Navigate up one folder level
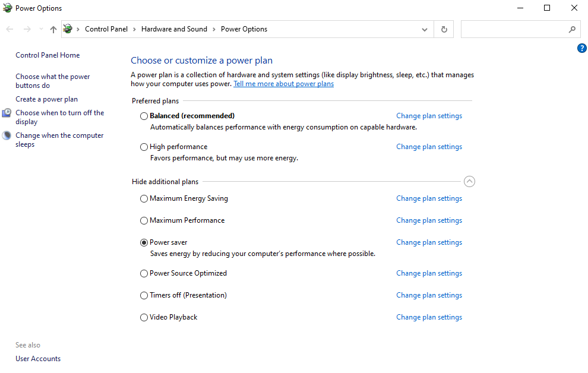 point(53,29)
